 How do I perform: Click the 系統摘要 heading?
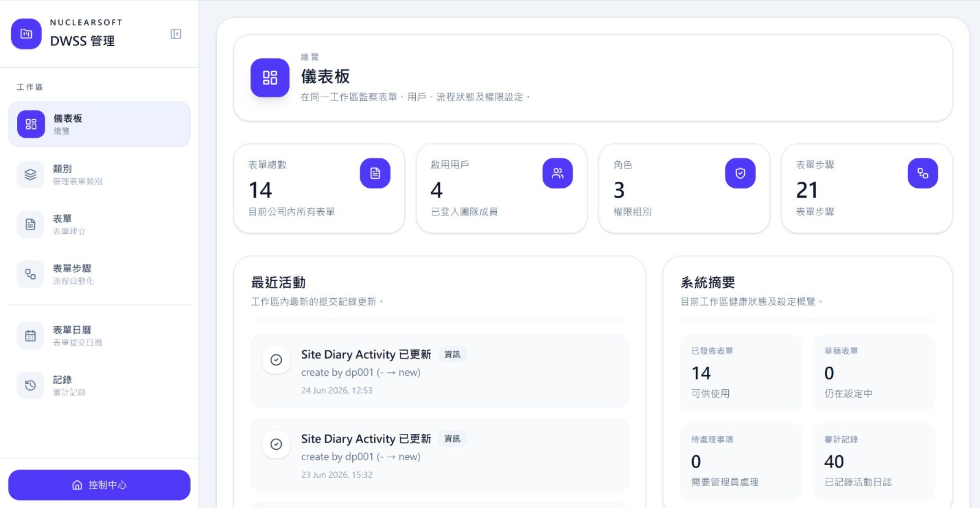click(708, 283)
